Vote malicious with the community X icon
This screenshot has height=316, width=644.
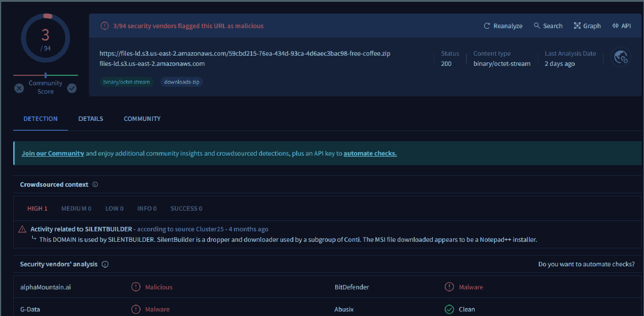pos(19,88)
